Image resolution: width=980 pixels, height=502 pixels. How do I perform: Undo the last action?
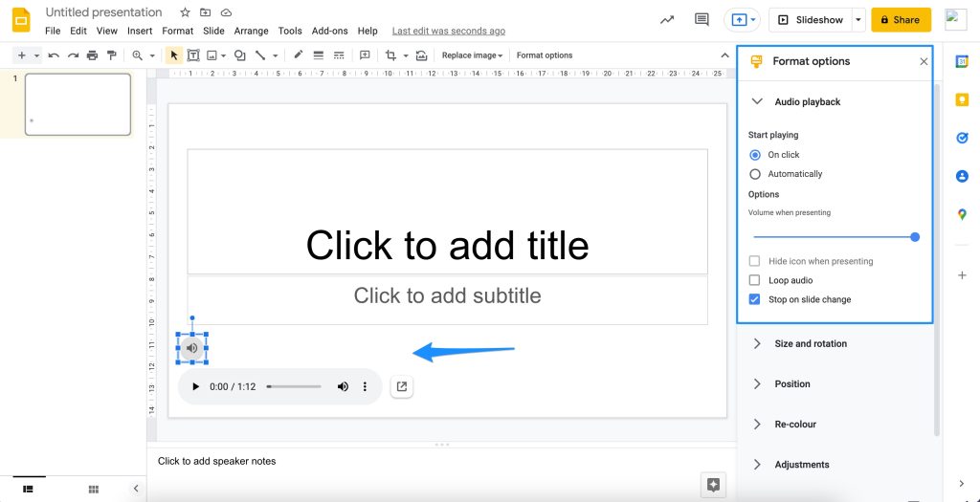pos(54,55)
